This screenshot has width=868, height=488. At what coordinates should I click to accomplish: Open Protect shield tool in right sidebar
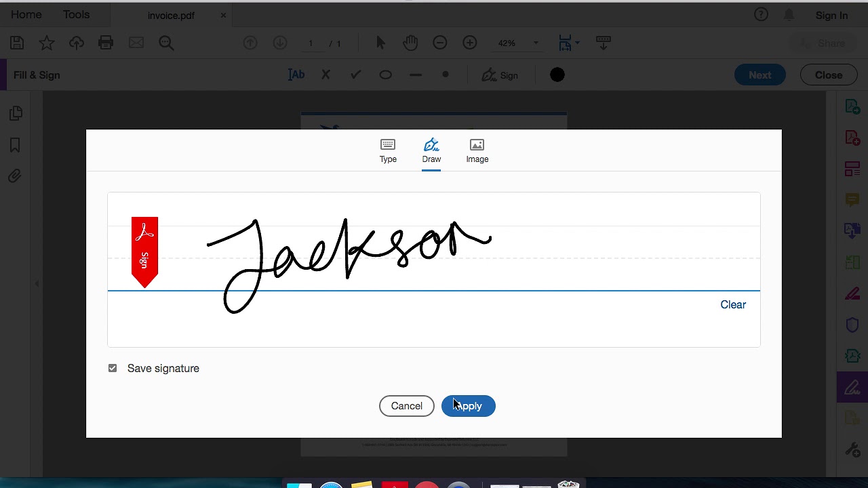tap(852, 325)
